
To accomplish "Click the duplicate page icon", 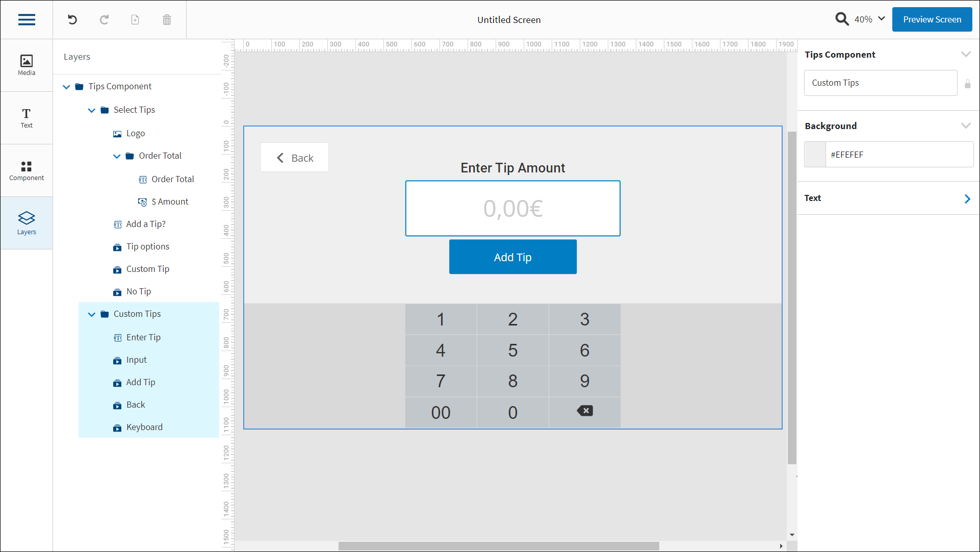I will pos(135,20).
